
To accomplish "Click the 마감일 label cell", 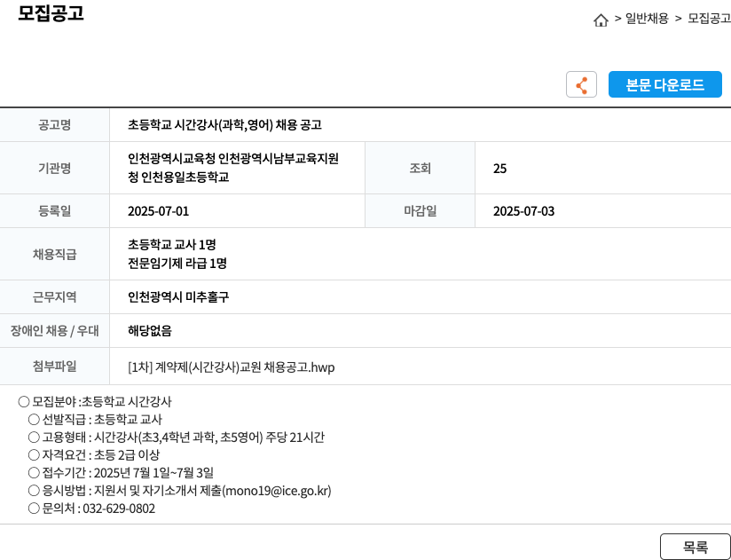I will tap(420, 210).
